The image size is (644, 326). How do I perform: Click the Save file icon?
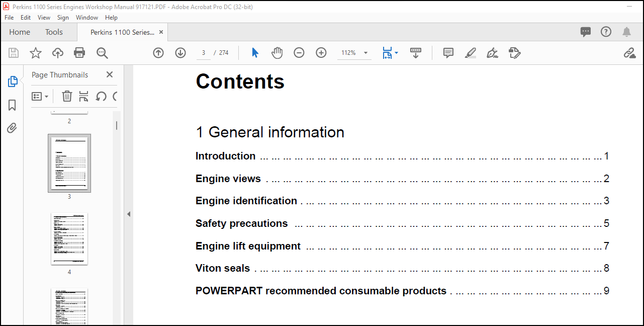click(14, 53)
